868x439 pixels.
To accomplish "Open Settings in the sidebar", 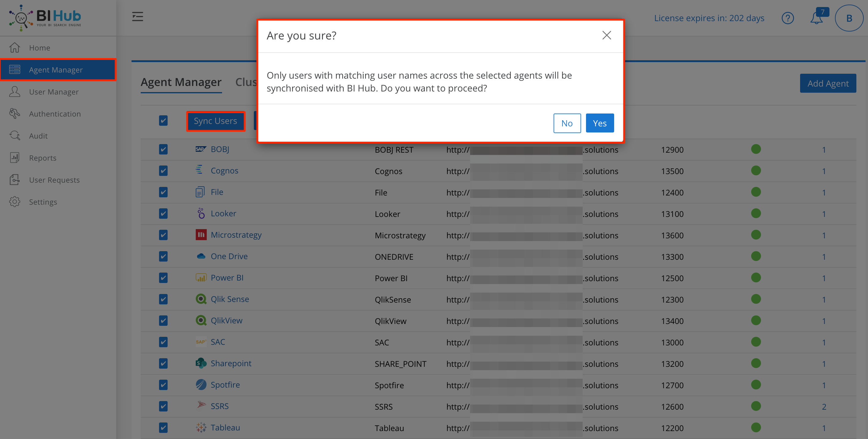I will pyautogui.click(x=58, y=202).
